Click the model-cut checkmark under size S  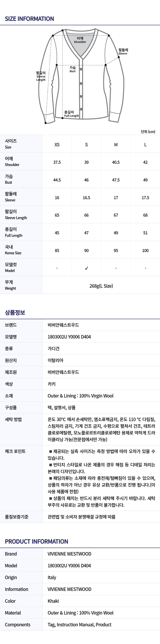pos(86,268)
